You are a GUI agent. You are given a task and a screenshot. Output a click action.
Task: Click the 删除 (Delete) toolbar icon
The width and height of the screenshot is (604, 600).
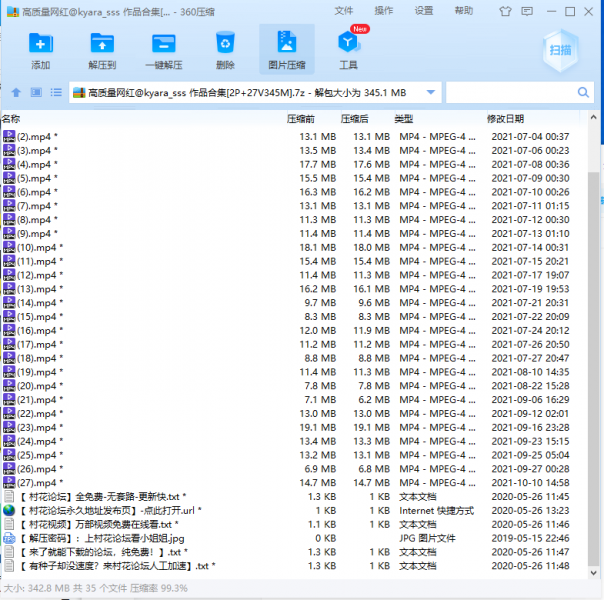pos(225,50)
